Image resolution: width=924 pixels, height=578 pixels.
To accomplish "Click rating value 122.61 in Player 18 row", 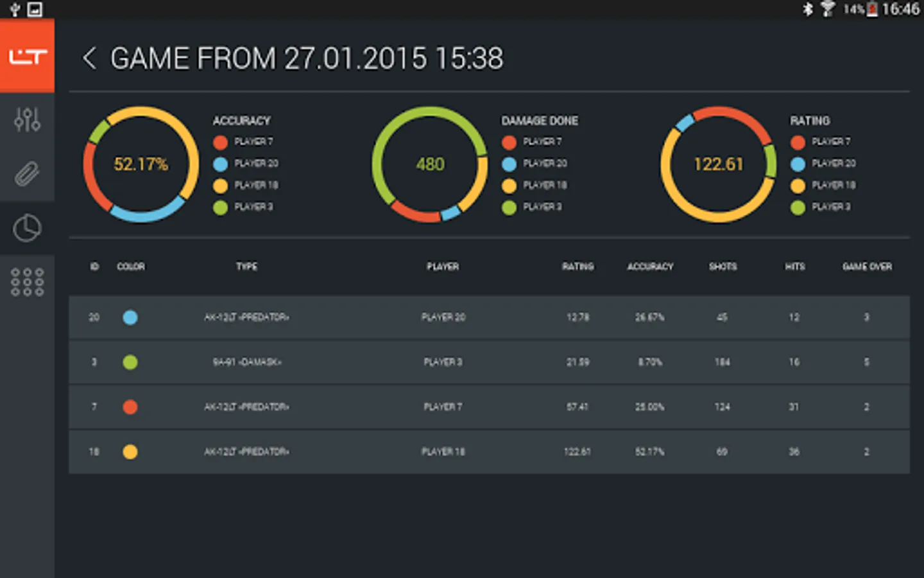I will [577, 452].
